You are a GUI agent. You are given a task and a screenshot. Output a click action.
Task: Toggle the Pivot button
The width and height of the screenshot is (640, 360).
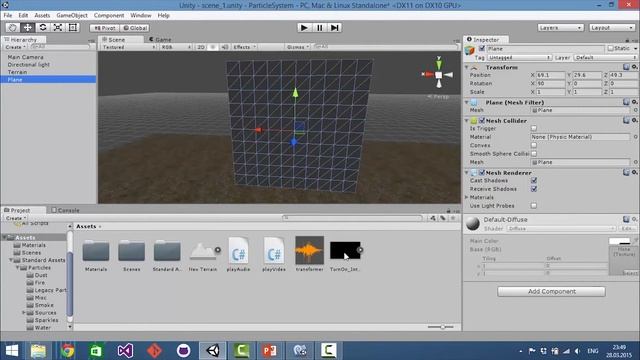105,28
